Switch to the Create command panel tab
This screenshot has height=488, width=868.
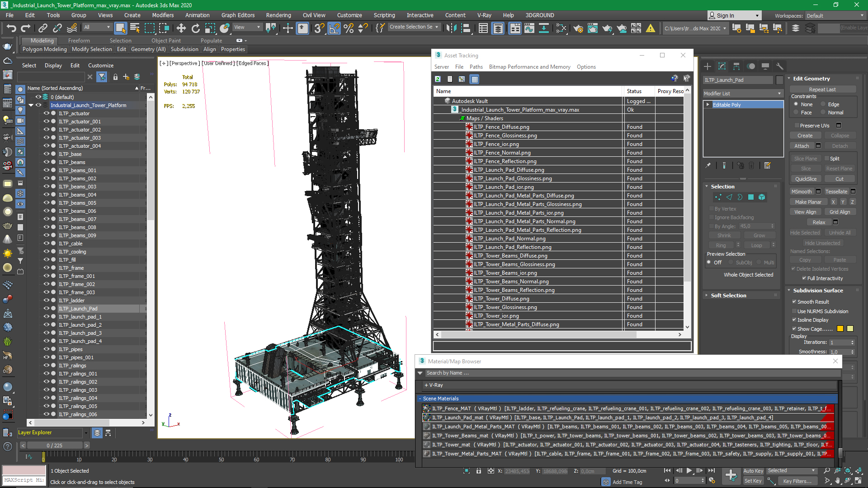point(708,66)
